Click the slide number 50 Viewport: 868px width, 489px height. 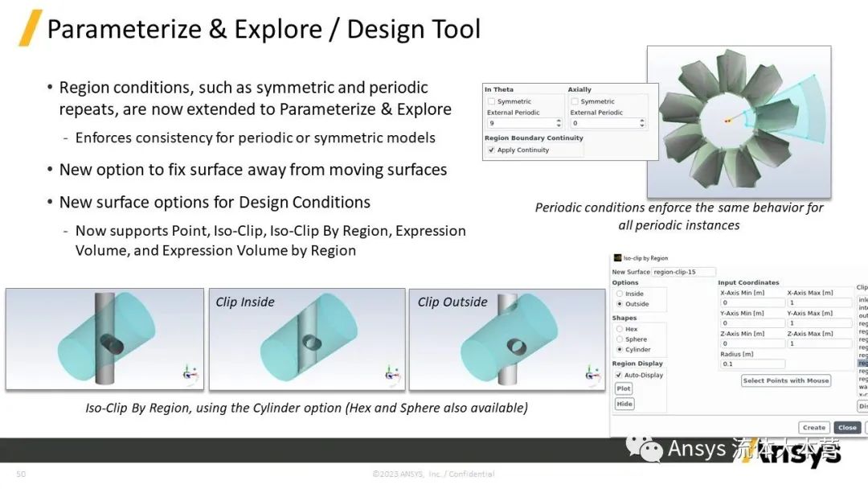(21, 474)
